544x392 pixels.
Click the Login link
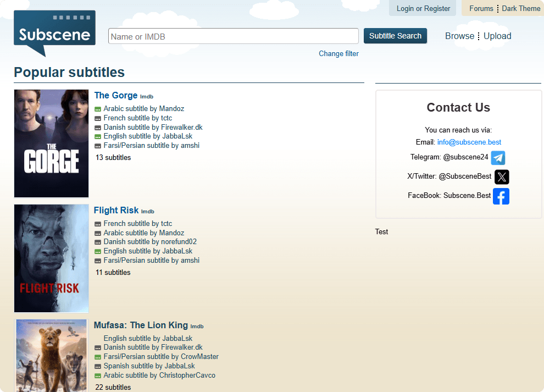pyautogui.click(x=405, y=8)
